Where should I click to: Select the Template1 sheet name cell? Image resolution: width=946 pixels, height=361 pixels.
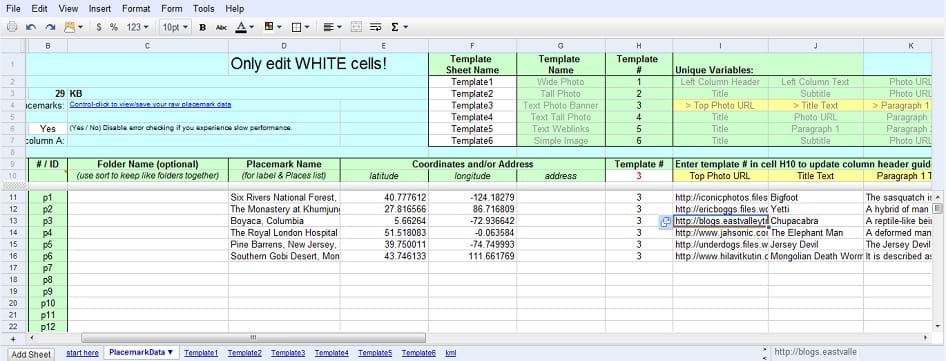(472, 82)
